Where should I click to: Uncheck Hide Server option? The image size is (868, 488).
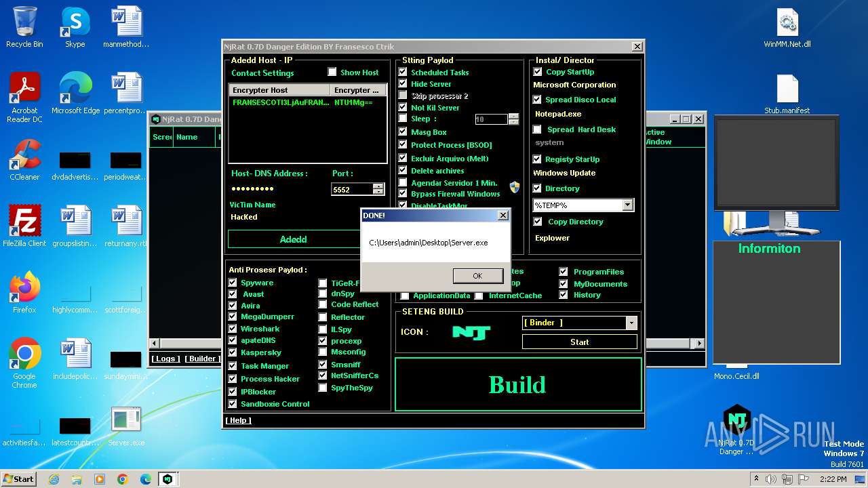(x=403, y=83)
